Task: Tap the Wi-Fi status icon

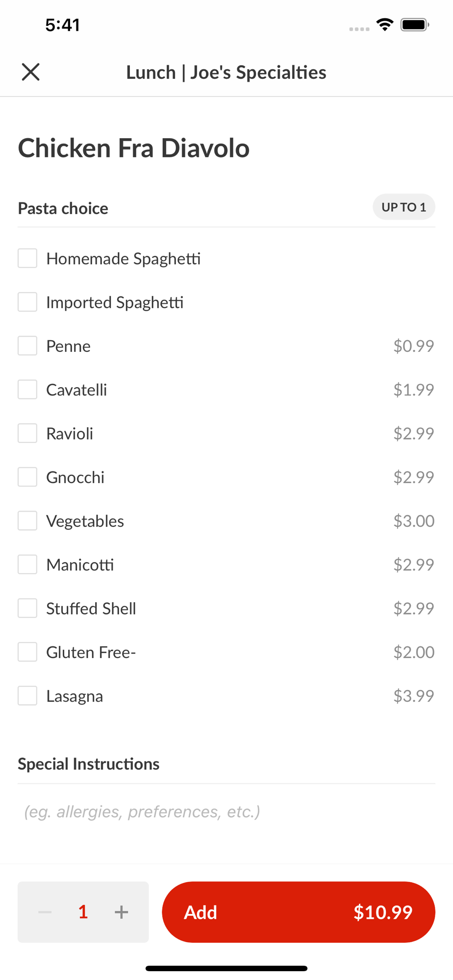Action: tap(385, 24)
